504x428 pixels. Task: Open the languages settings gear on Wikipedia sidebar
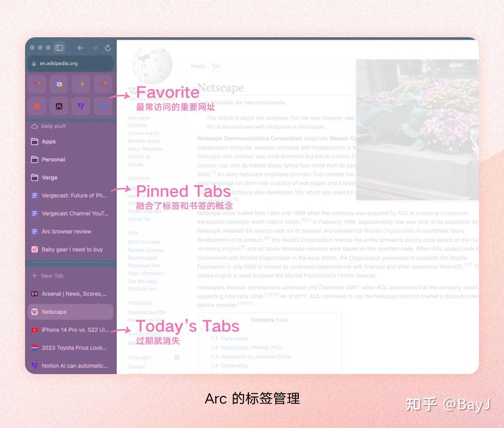point(176,357)
